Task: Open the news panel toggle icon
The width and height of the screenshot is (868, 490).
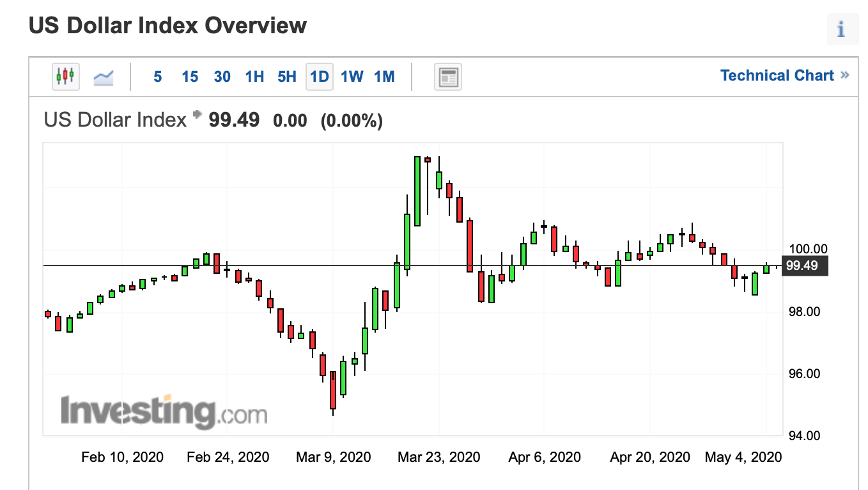Action: [448, 77]
